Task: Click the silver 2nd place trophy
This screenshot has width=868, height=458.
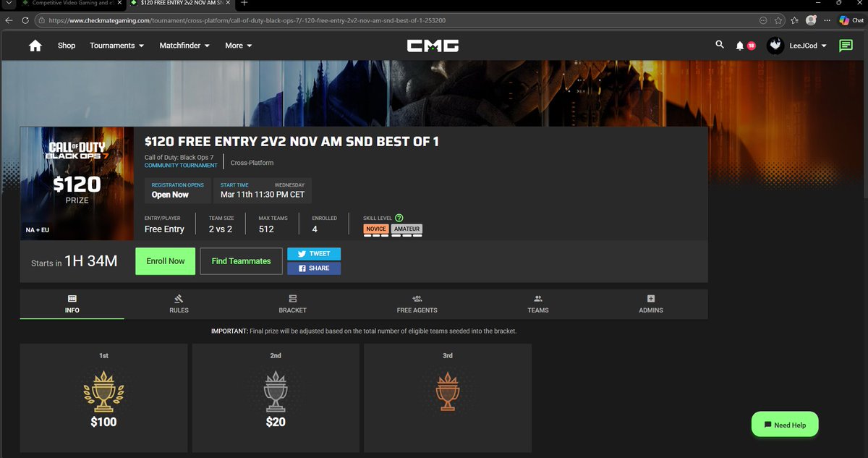Action: [x=276, y=391]
